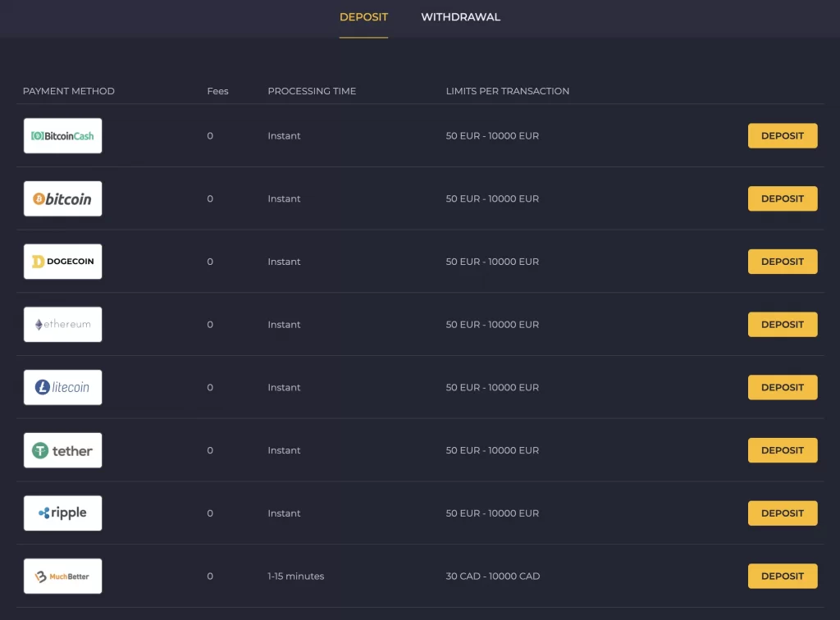Screen dimensions: 840x620
Task: Click the Limits Per Transaction header
Action: (507, 91)
